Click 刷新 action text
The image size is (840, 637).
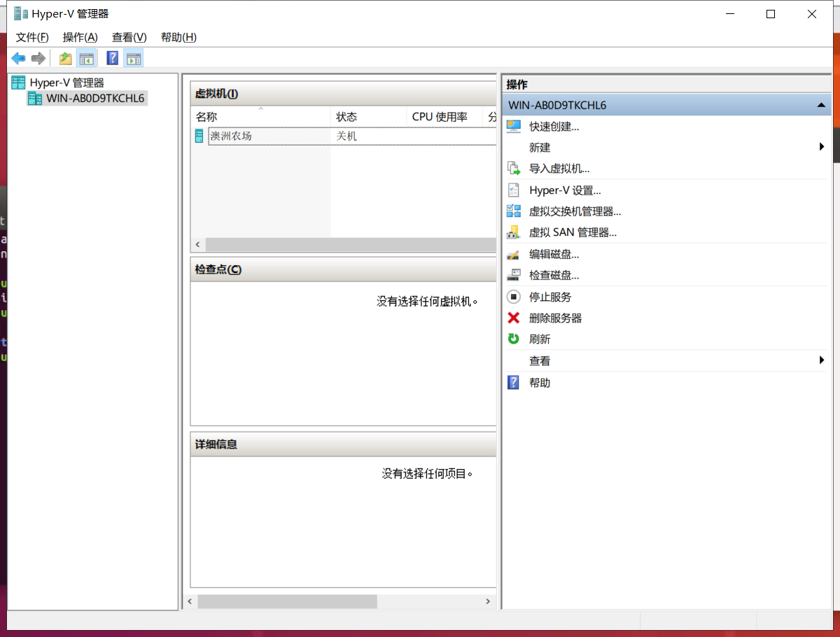(540, 339)
